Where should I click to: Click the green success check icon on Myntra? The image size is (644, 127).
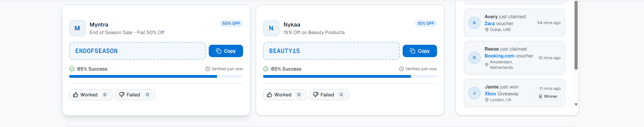[x=72, y=69]
